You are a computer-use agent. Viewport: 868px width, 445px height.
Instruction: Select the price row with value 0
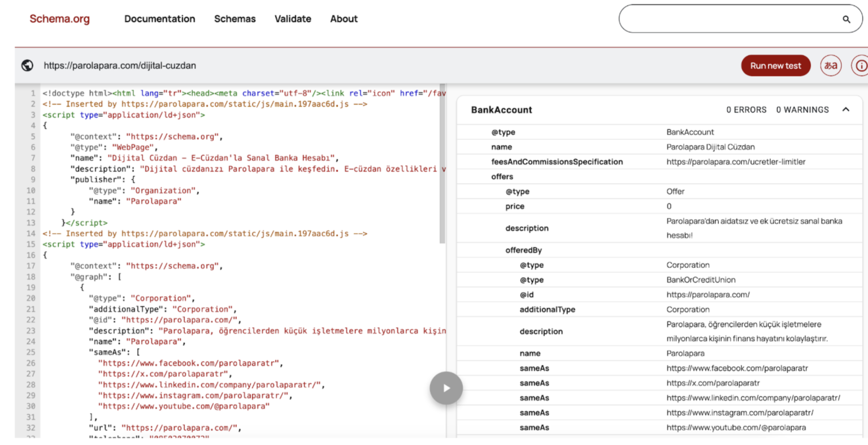click(659, 206)
